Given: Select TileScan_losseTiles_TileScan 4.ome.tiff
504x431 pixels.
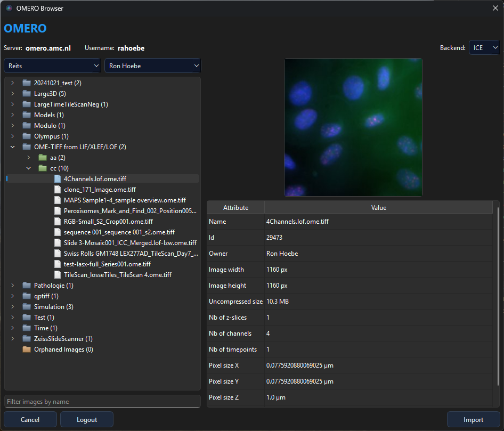Looking at the screenshot, I should [117, 275].
